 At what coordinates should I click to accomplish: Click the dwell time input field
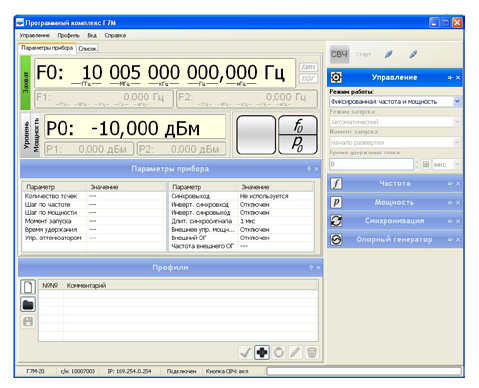[x=371, y=164]
